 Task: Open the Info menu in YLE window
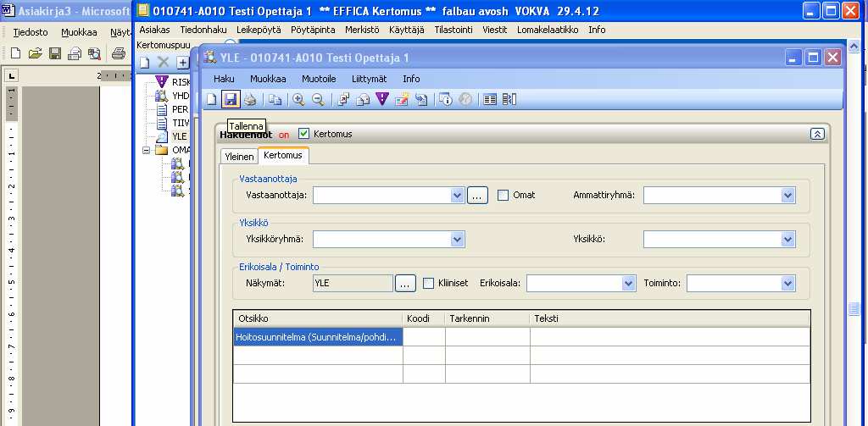[411, 79]
